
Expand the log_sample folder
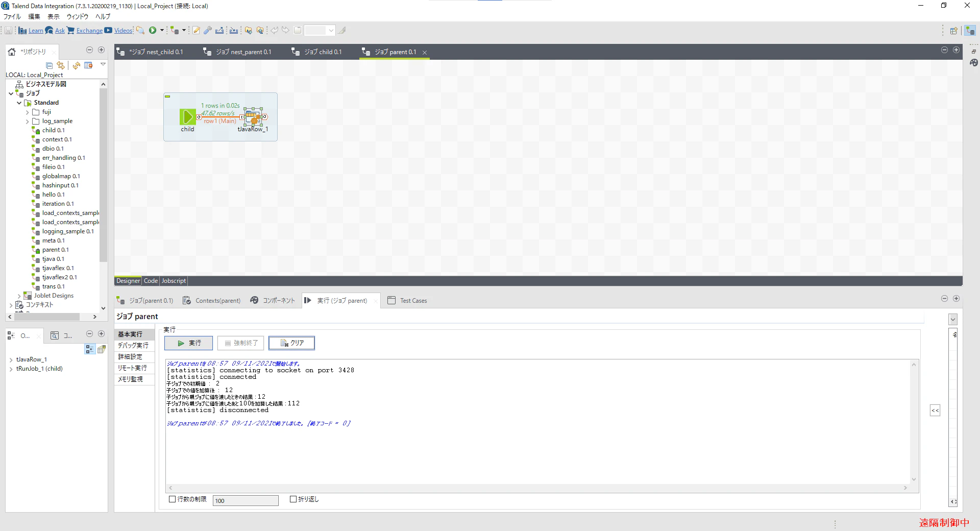pyautogui.click(x=28, y=121)
